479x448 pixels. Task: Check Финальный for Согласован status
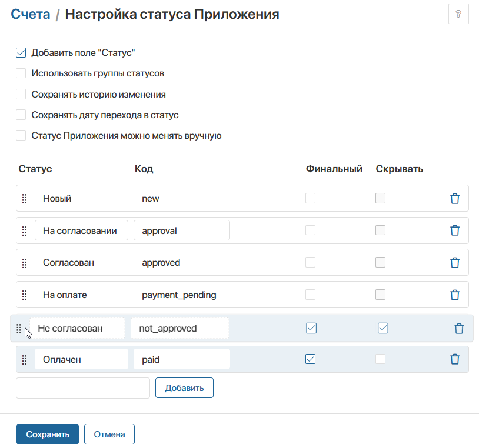(310, 262)
